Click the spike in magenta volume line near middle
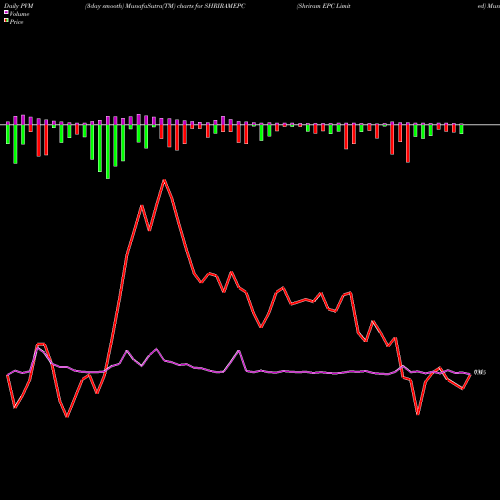500x500 pixels. 239,351
